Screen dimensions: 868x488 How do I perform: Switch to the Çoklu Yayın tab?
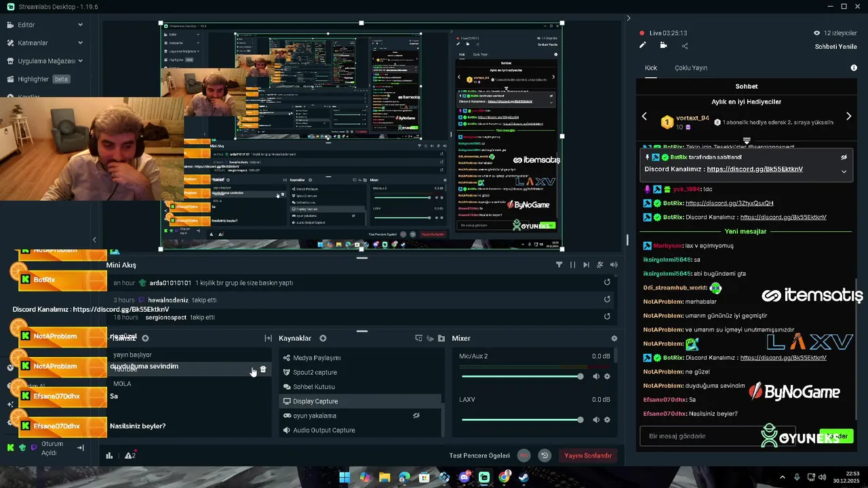[x=691, y=68]
